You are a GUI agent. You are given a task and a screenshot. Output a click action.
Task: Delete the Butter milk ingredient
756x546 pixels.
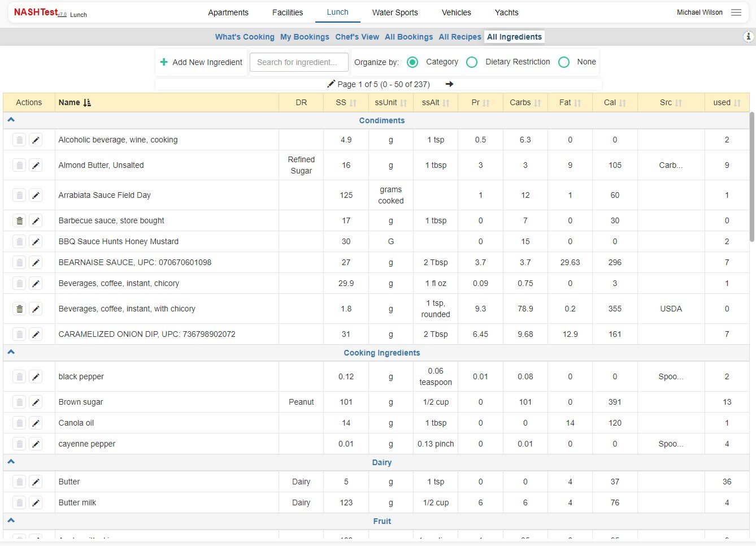pyautogui.click(x=19, y=502)
